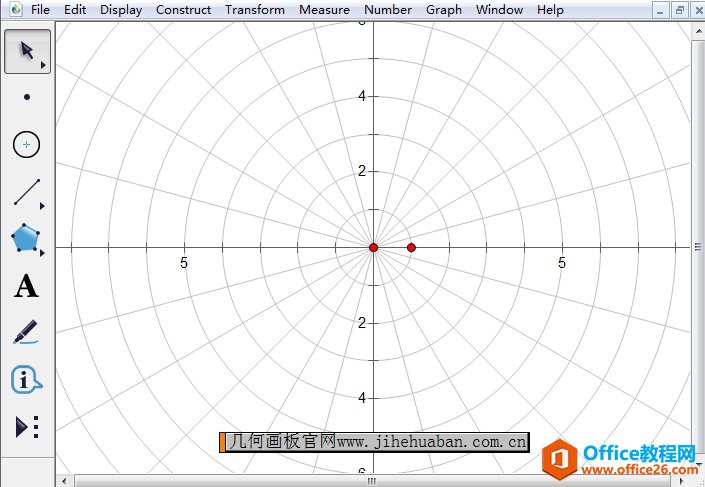Expand the Straightedge tool flyout triangle
This screenshot has height=487, width=705.
43,206
